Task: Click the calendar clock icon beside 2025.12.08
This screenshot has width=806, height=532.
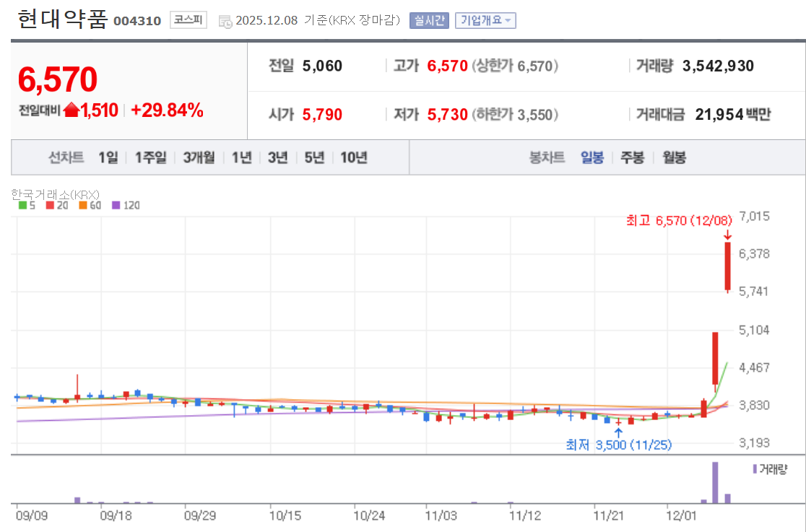Action: click(225, 22)
